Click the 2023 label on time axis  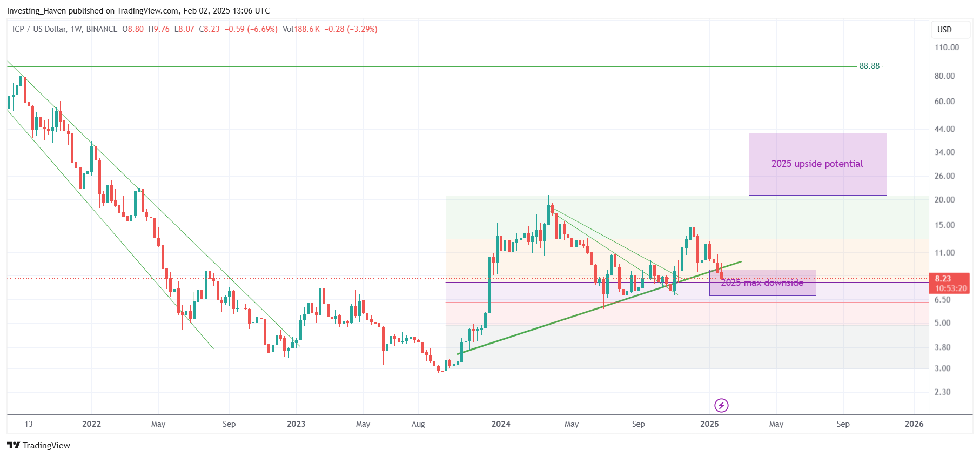pyautogui.click(x=296, y=424)
